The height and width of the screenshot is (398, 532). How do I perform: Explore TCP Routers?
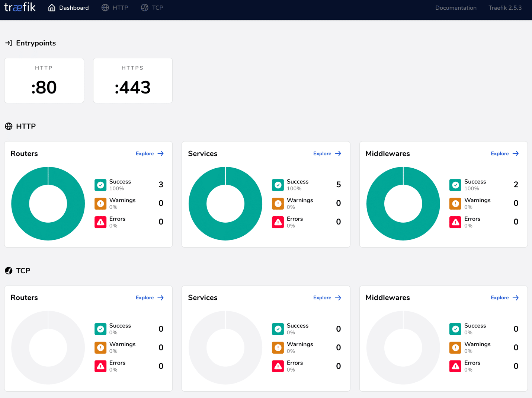150,297
